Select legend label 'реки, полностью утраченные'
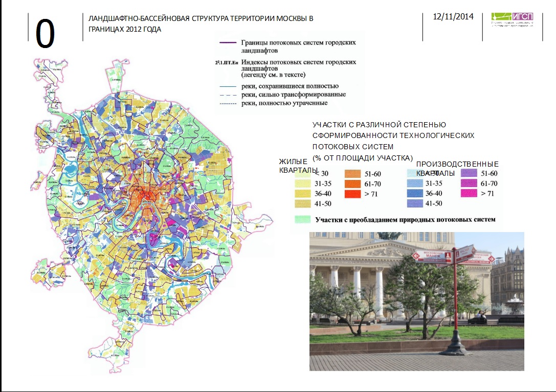The height and width of the screenshot is (392, 556). coord(284,103)
